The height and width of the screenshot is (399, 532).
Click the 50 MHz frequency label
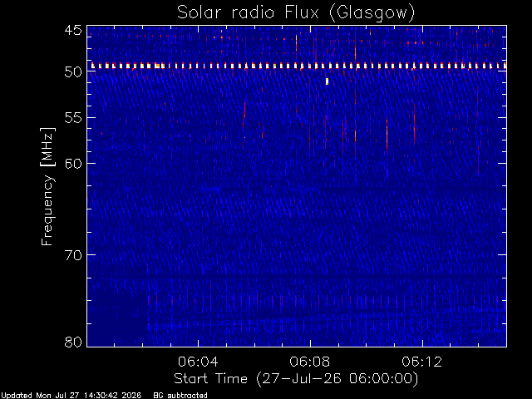click(73, 71)
